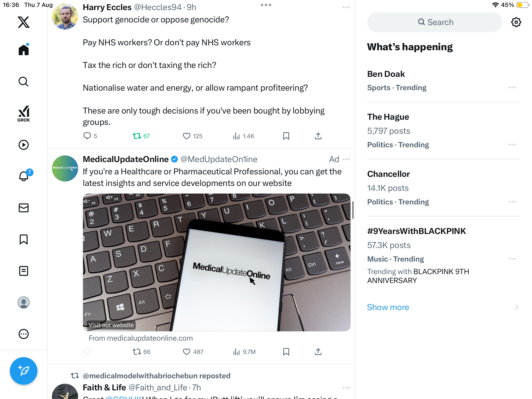Open search settings gear icon
Viewport: 532px width, 399px height.
tap(516, 22)
